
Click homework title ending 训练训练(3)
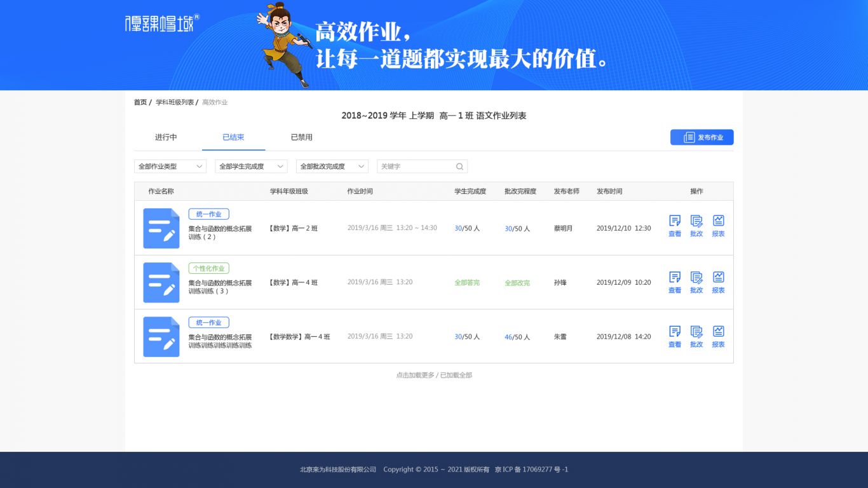coord(220,287)
